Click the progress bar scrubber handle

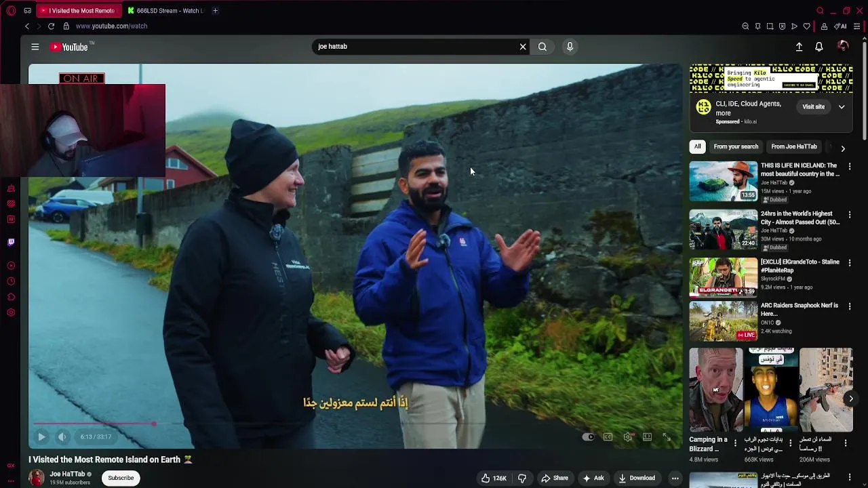coord(155,424)
